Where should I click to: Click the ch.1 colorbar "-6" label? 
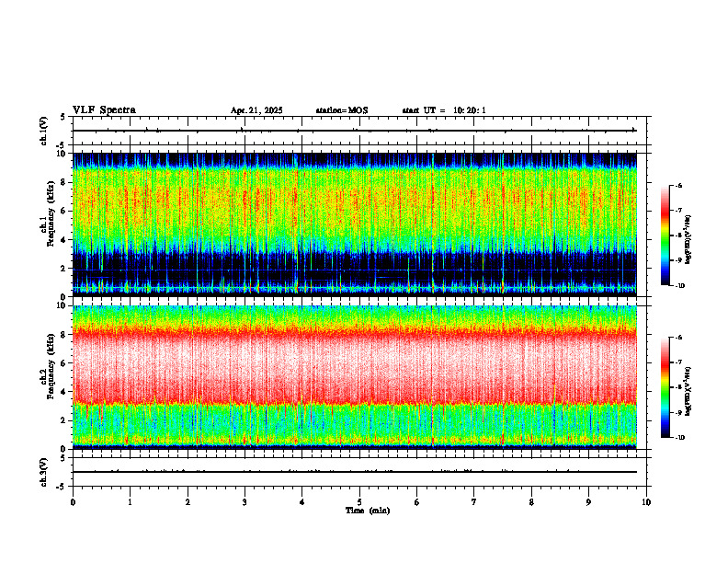(x=678, y=185)
